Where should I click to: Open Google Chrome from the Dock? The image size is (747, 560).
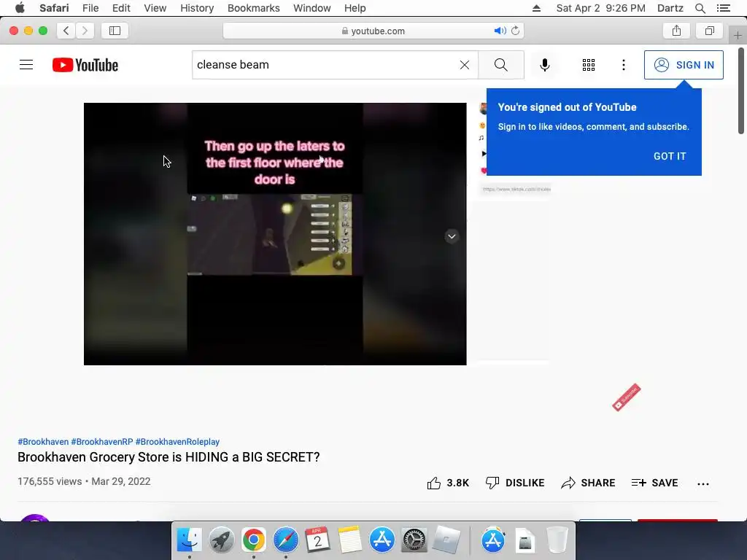253,540
